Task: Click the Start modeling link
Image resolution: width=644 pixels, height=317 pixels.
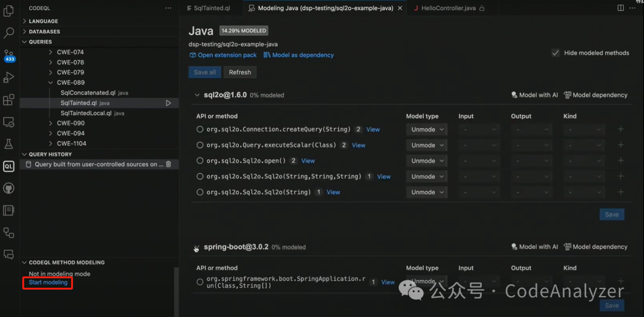Action: pyautogui.click(x=48, y=282)
